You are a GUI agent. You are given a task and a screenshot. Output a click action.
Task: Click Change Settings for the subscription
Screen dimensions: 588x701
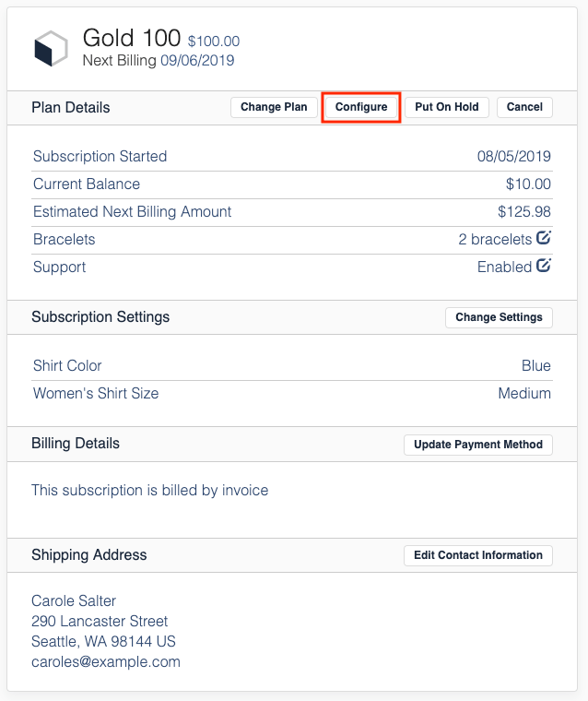coord(499,317)
